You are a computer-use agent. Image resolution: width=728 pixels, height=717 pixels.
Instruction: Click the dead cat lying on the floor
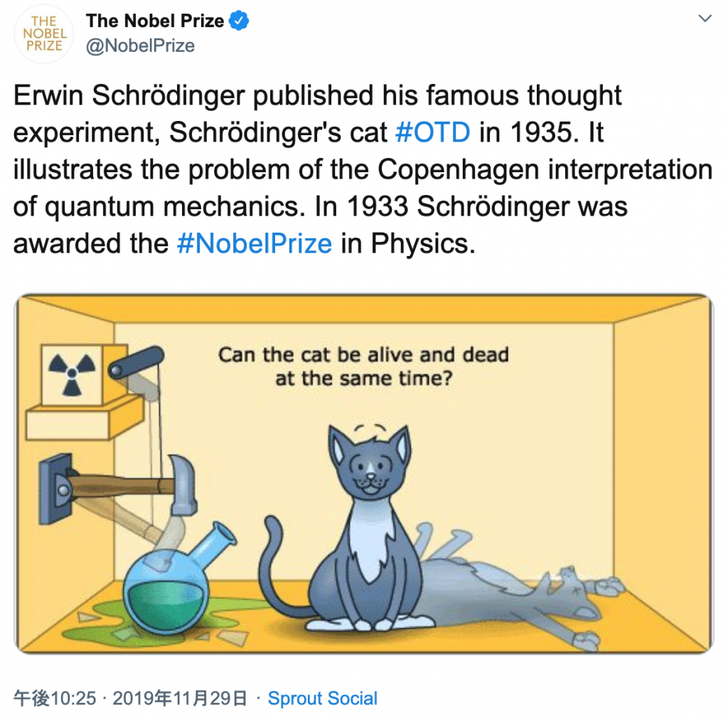pos(512,597)
